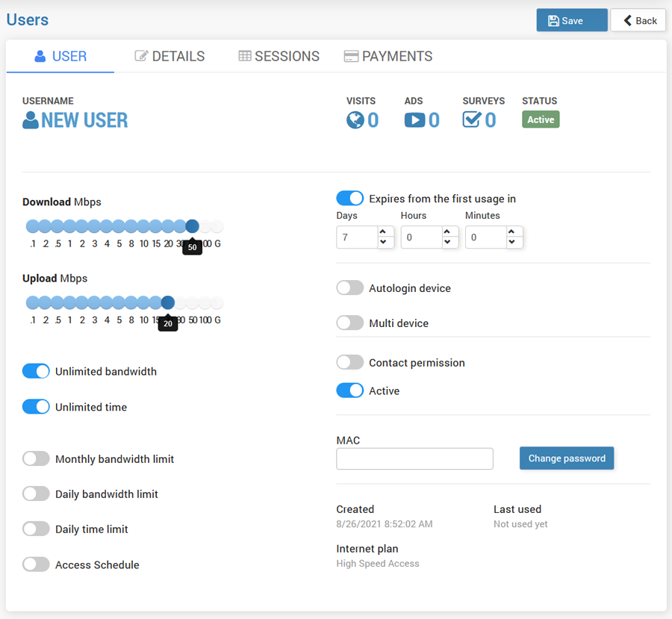This screenshot has width=672, height=619.
Task: Click the chevron arrow icon in Back
Action: [628, 21]
